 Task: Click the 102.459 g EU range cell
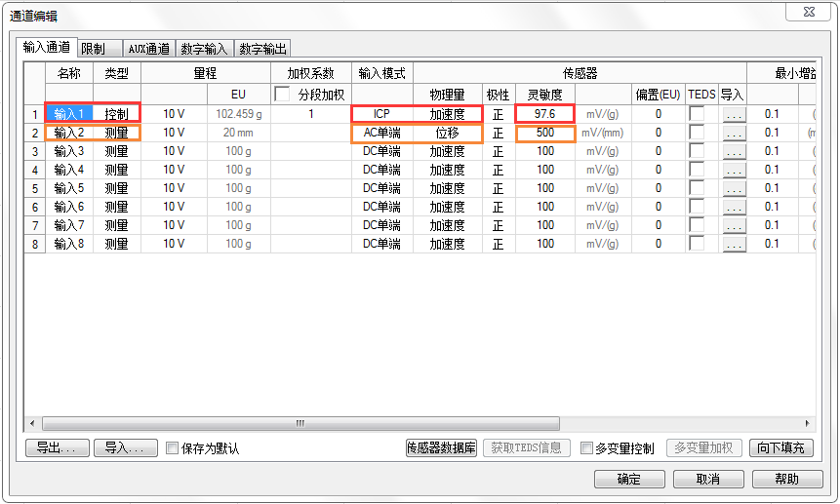point(238,113)
